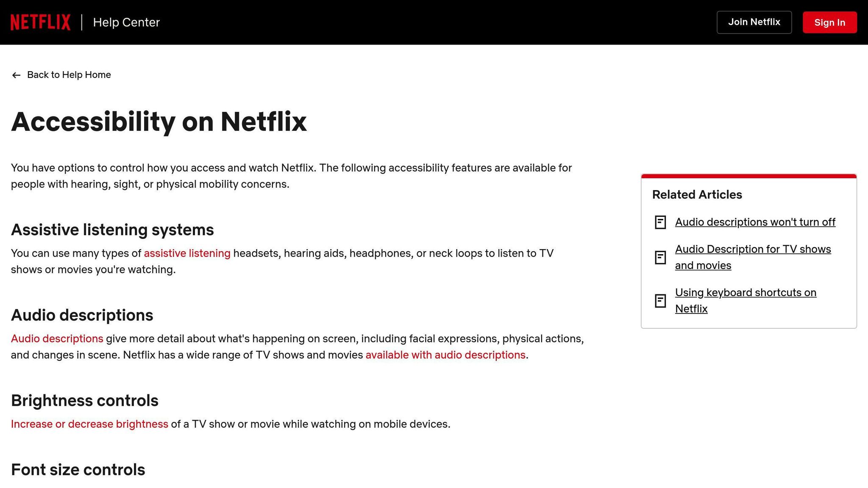Click the Netflix logo in the header
The width and height of the screenshot is (868, 488).
pos(41,22)
